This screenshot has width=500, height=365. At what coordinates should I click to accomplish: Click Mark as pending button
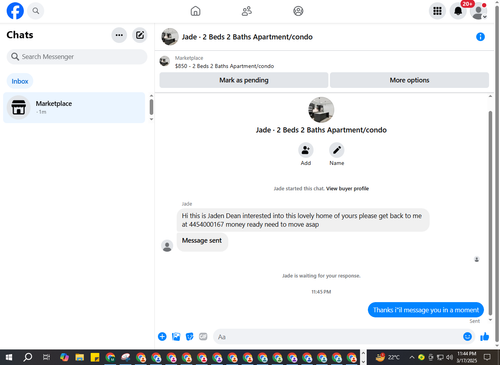244,80
